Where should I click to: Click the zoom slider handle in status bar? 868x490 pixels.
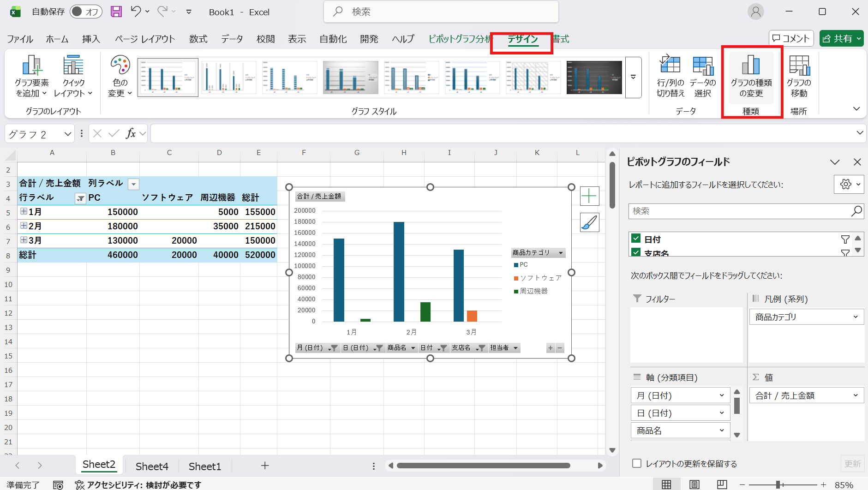tap(778, 484)
